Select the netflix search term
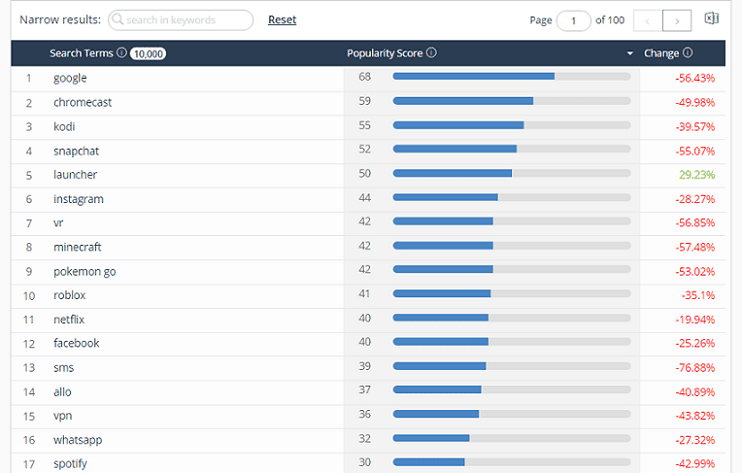Image resolution: width=742 pixels, height=473 pixels. (69, 320)
